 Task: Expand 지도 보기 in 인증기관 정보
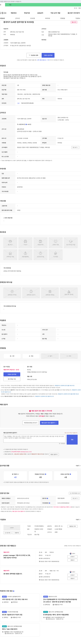[75, 498]
